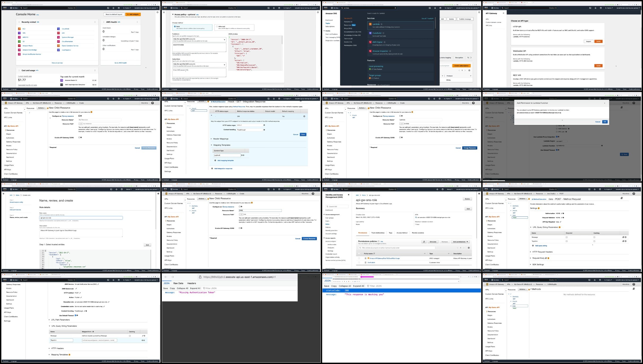Click the plus icon beside Add mapping template
The width and height of the screenshot is (643, 364).
[x=215, y=160]
